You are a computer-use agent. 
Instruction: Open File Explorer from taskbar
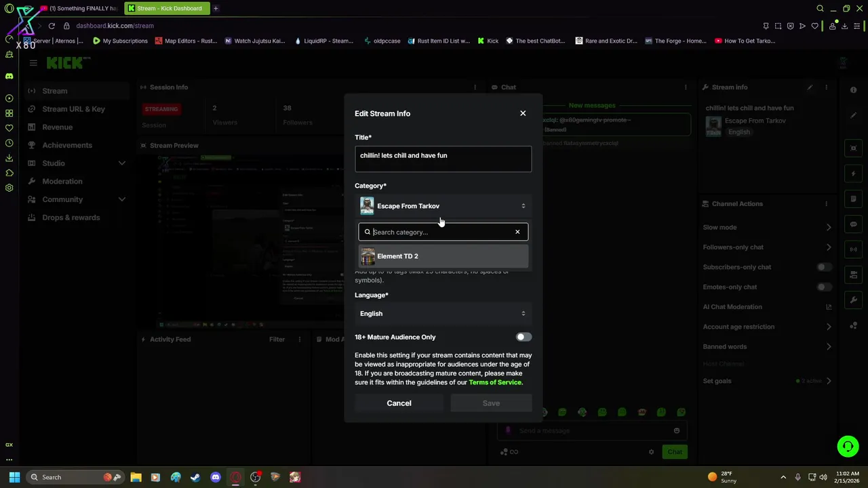tap(136, 477)
